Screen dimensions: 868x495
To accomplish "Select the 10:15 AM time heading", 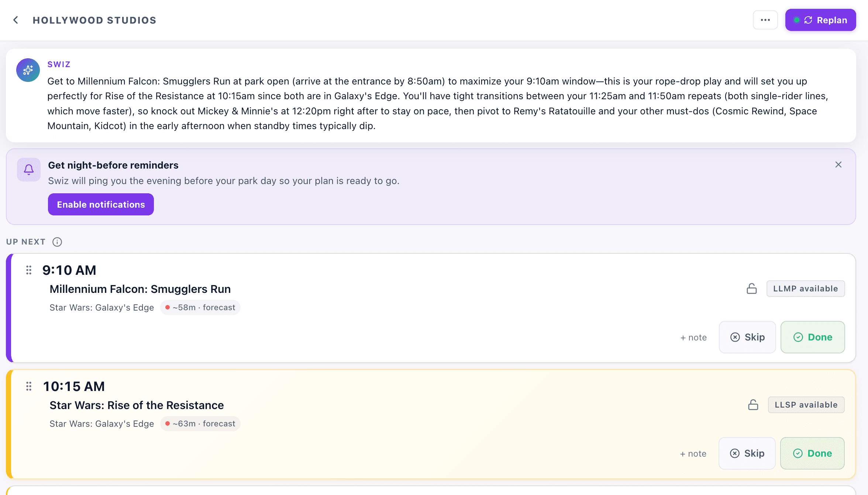I will tap(74, 386).
